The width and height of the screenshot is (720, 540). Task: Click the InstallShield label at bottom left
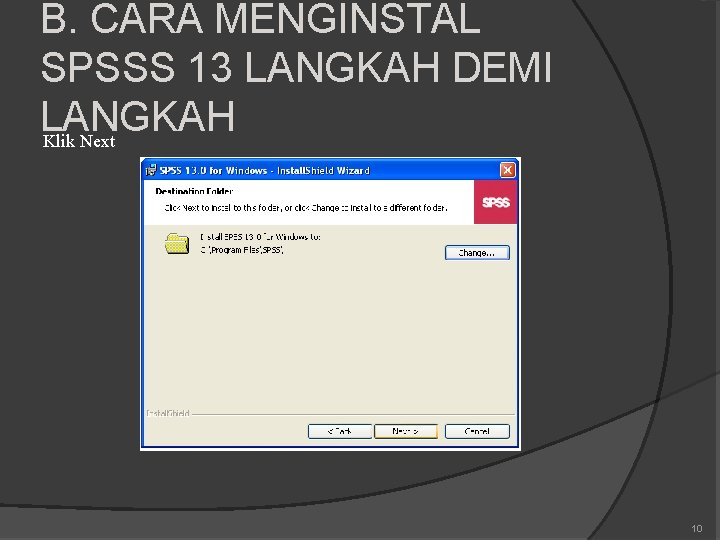pyautogui.click(x=168, y=413)
